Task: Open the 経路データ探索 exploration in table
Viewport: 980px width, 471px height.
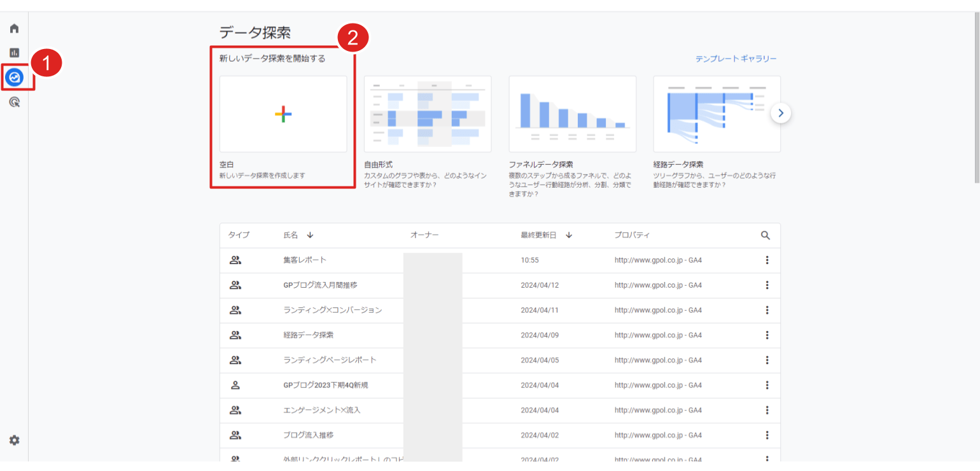Action: (308, 335)
